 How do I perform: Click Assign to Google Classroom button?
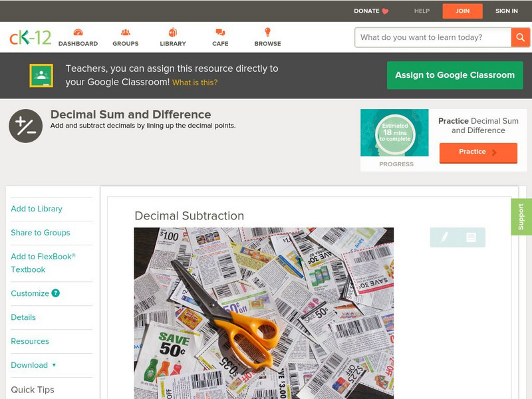[x=455, y=75]
